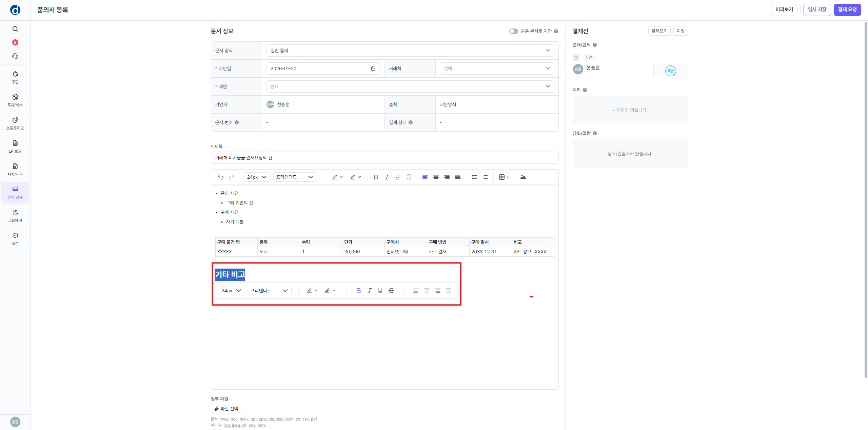Expand the 재원 selection dropdown
Screen dimensions: 868x430
coord(410,86)
